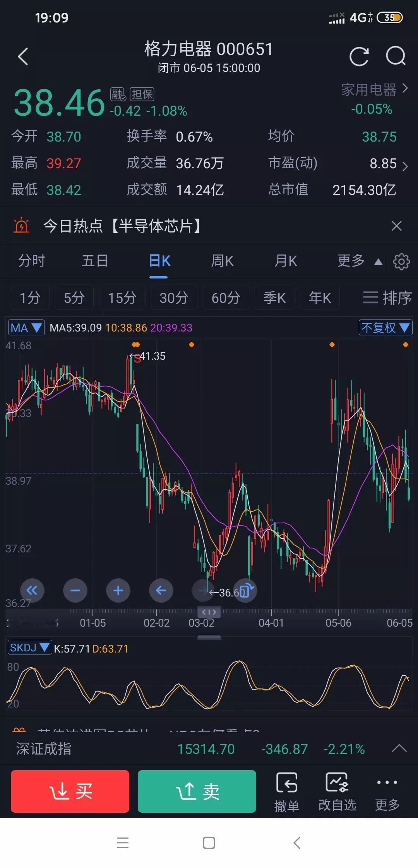The image size is (418, 868).
Task: Switch to 周K chart tab
Action: coord(222,261)
